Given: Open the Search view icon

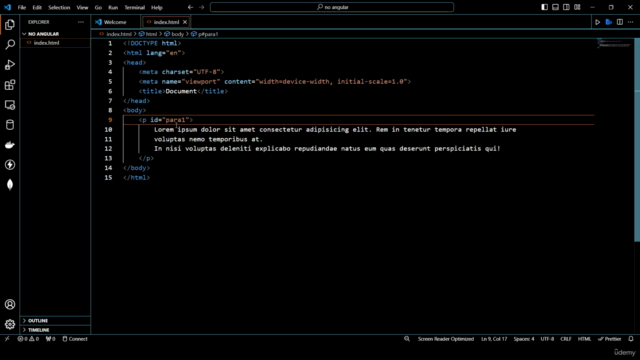Looking at the screenshot, I should (x=10, y=44).
